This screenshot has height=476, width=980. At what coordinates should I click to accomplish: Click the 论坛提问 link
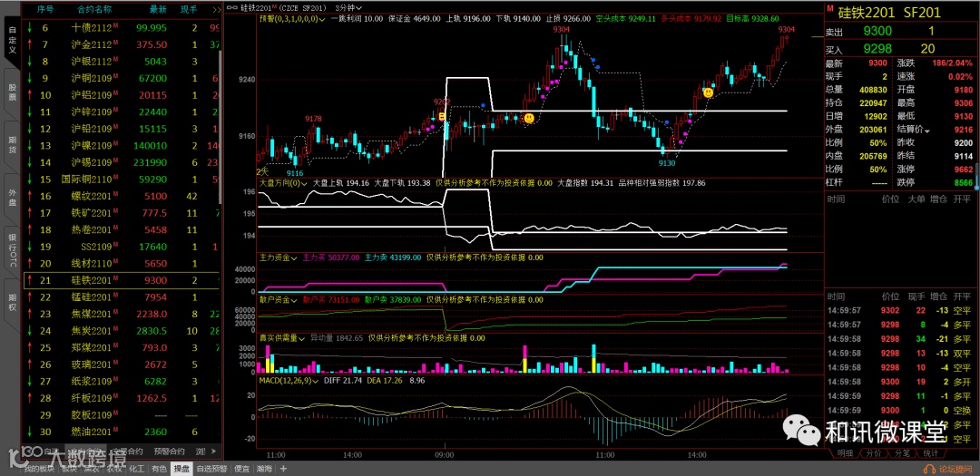tap(955, 469)
